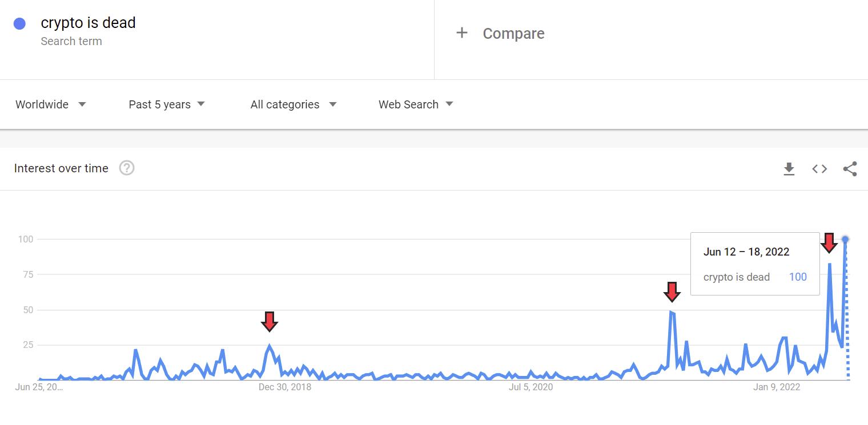This screenshot has width=868, height=425.
Task: Click the embed code icon
Action: (819, 168)
